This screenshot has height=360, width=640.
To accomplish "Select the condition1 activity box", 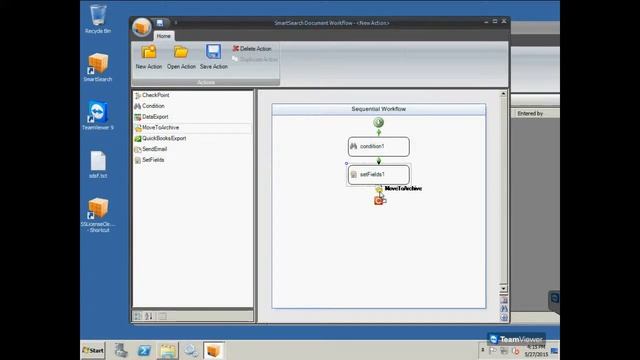I will tap(378, 146).
